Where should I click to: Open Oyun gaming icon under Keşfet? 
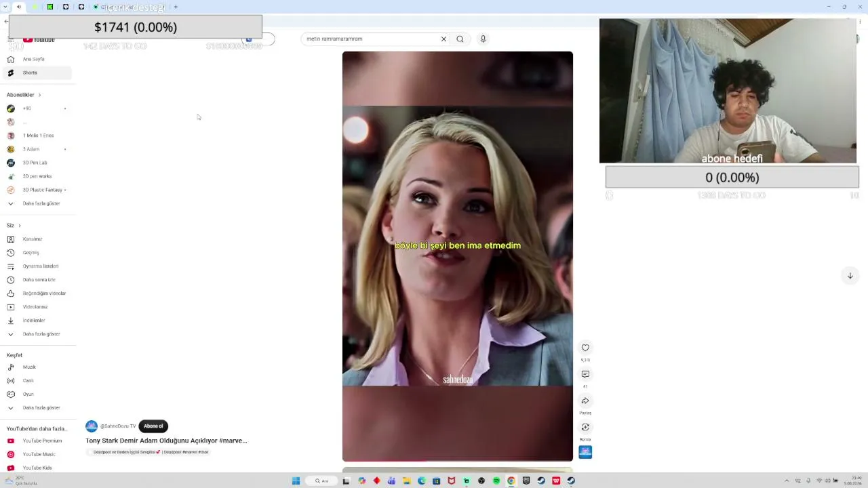(x=11, y=394)
